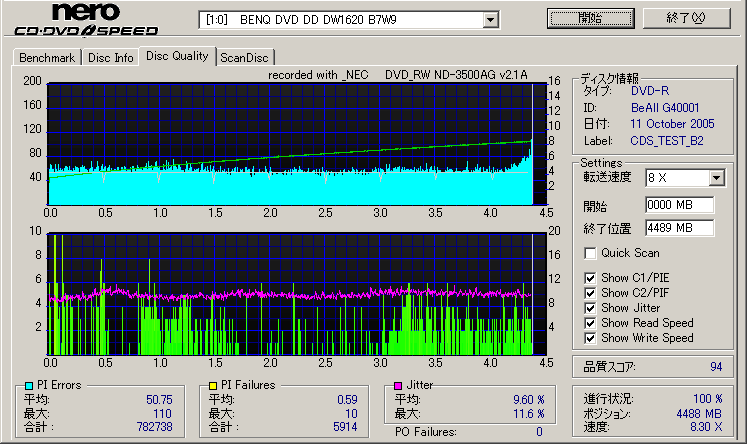Click the yellow PI Failures color swatch
Image resolution: width=747 pixels, height=444 pixels.
point(213,385)
